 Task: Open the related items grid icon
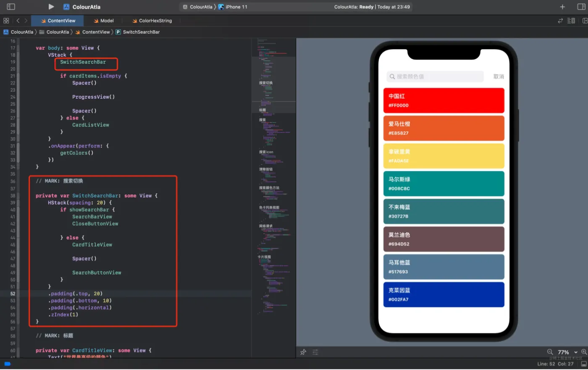[x=6, y=21]
